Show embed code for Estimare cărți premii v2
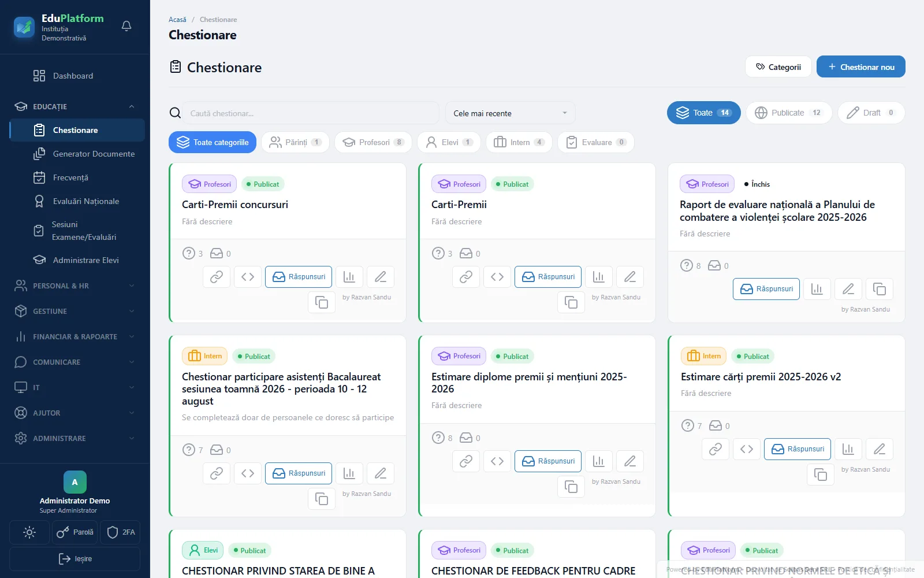 [747, 449]
